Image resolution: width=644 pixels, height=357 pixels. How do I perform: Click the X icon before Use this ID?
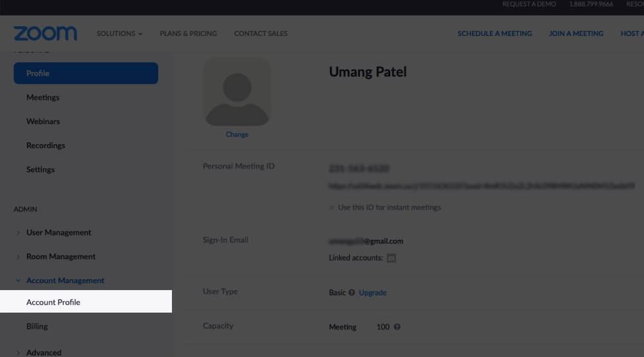(x=332, y=208)
